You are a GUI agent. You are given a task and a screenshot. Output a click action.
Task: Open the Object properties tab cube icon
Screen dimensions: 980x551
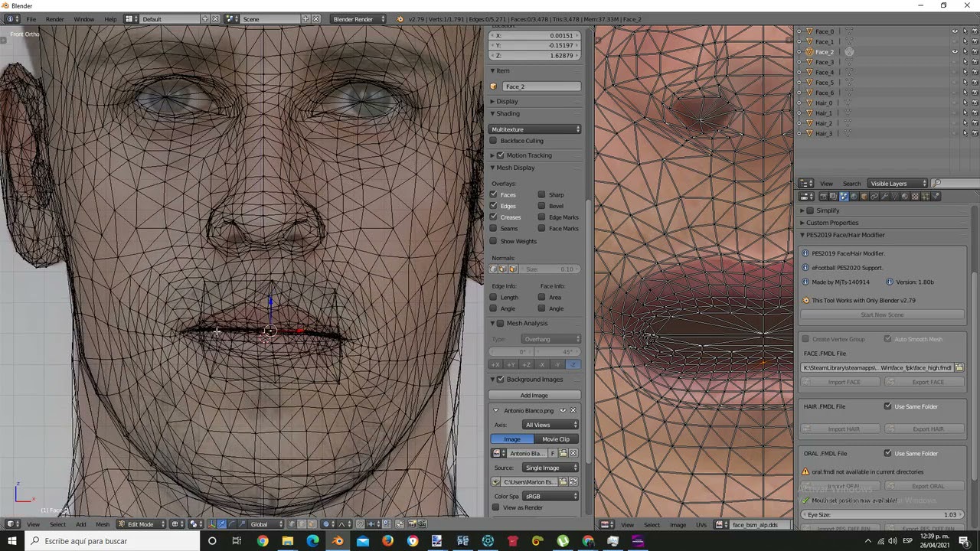pos(864,196)
